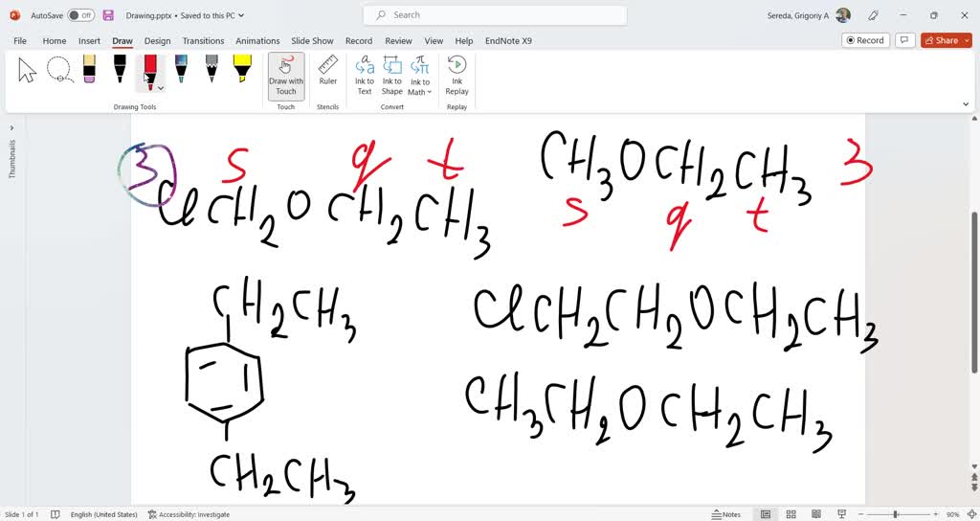Choose the black pen

click(120, 69)
